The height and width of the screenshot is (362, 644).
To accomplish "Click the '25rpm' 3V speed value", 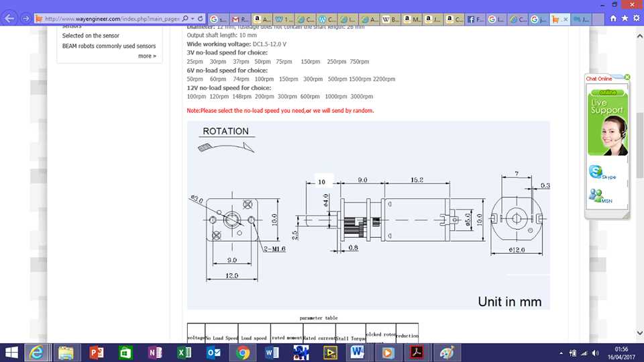I will coord(195,61).
